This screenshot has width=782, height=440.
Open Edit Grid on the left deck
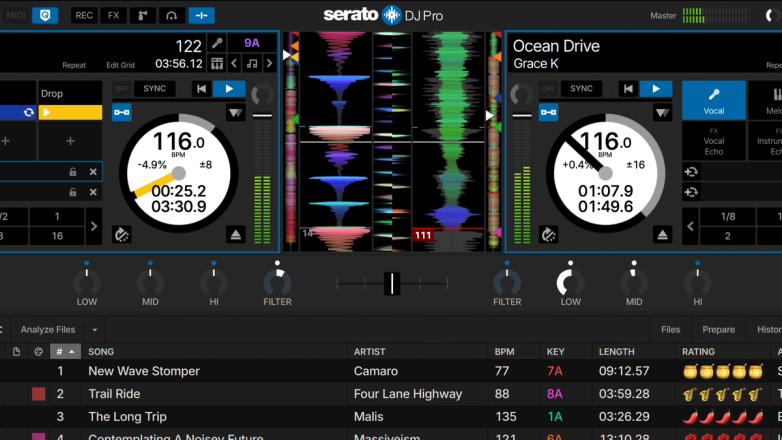[x=120, y=65]
